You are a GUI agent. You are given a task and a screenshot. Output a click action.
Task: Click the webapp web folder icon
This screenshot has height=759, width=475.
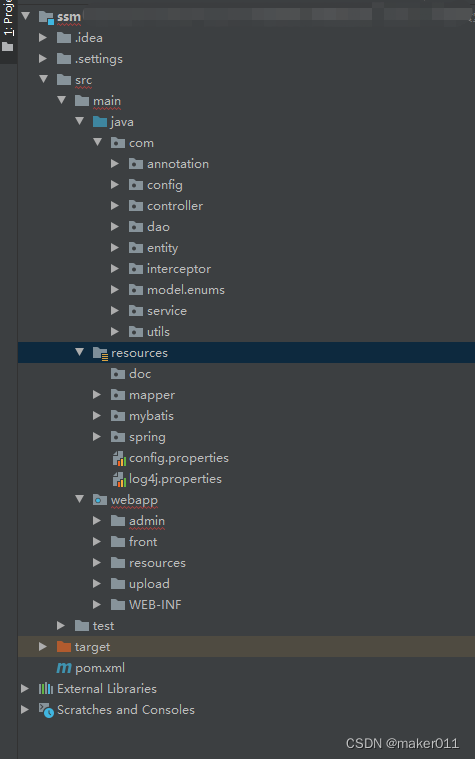pyautogui.click(x=100, y=500)
